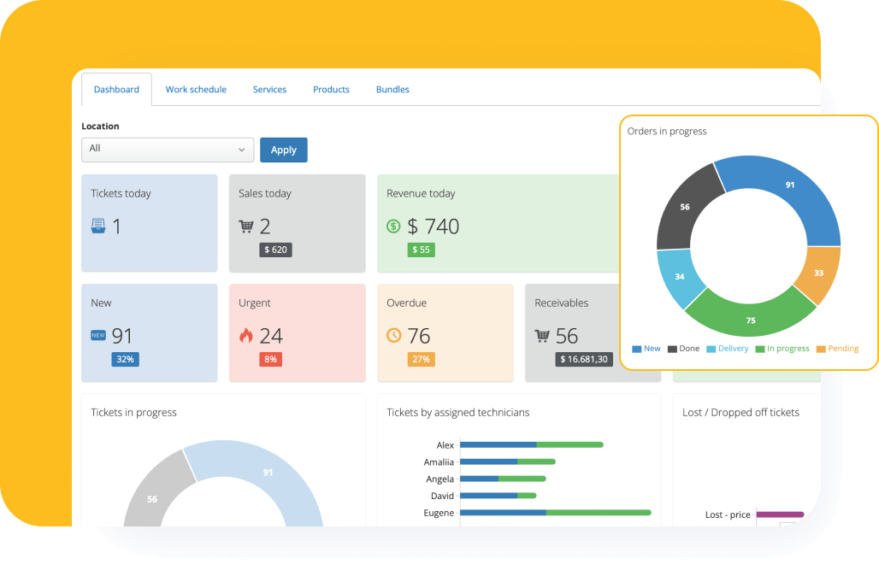Screen dimensions: 879x588
Task: Click the Revenue today dollar icon
Action: point(393,226)
